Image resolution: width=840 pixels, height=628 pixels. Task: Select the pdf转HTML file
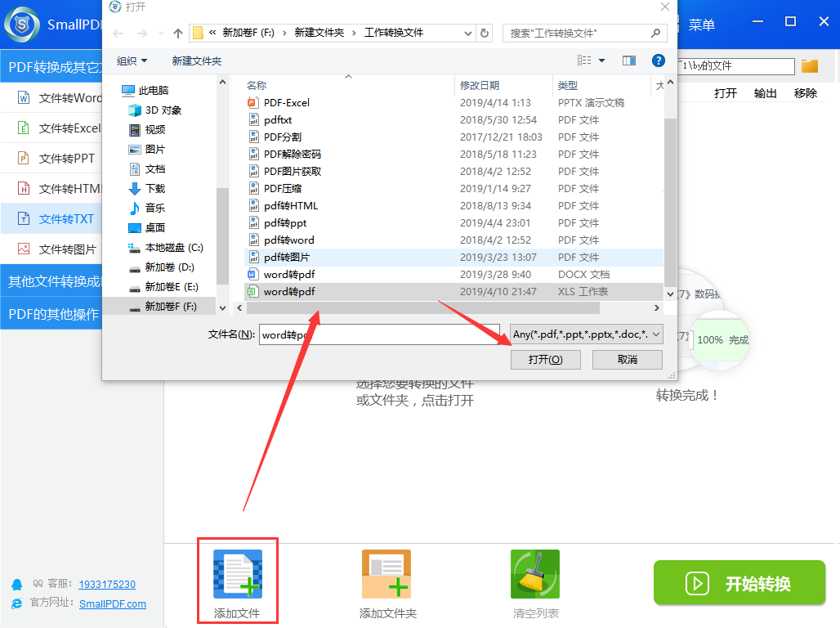point(454,205)
